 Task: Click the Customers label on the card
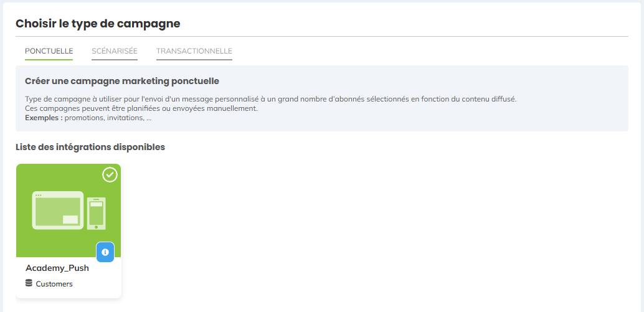(54, 284)
